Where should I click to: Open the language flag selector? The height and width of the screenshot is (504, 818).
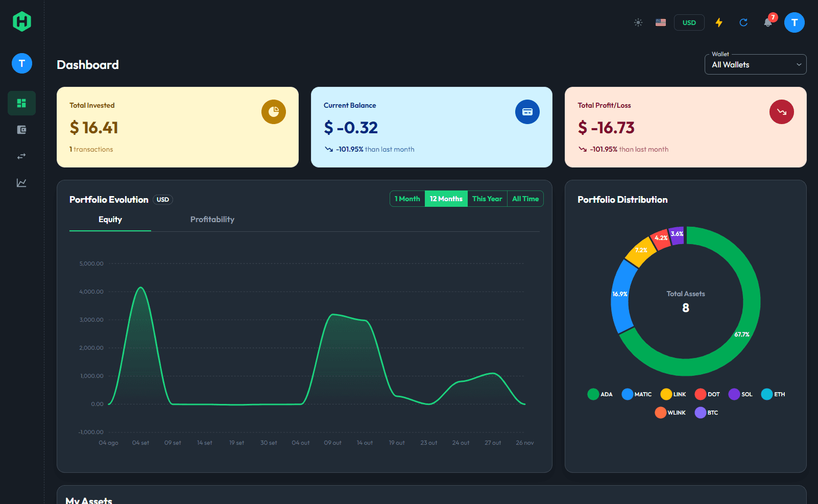tap(660, 22)
